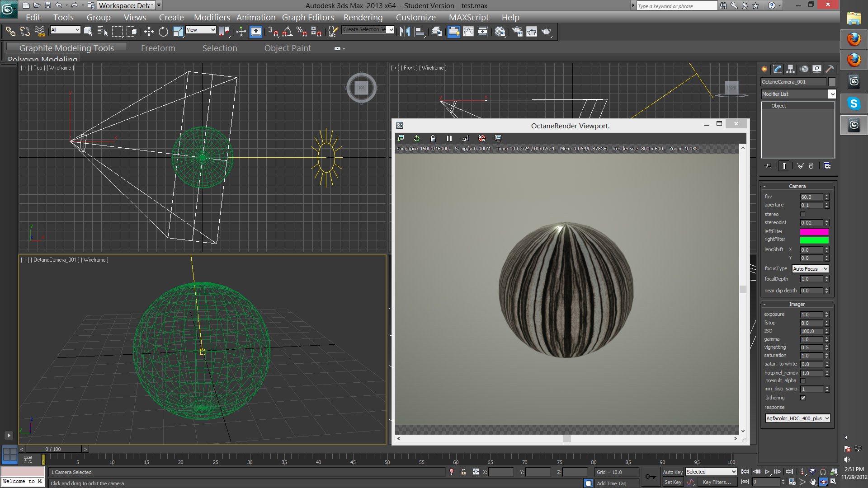
Task: Uncheck the dithering checkbox
Action: click(802, 398)
